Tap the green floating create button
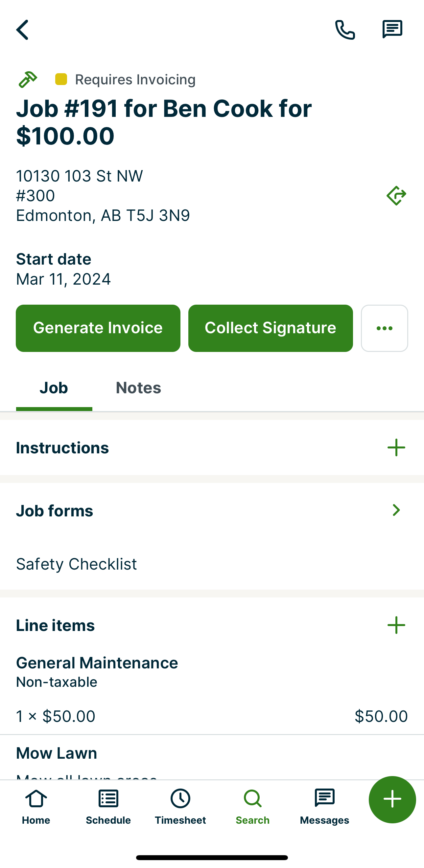424x868 pixels. point(392,799)
